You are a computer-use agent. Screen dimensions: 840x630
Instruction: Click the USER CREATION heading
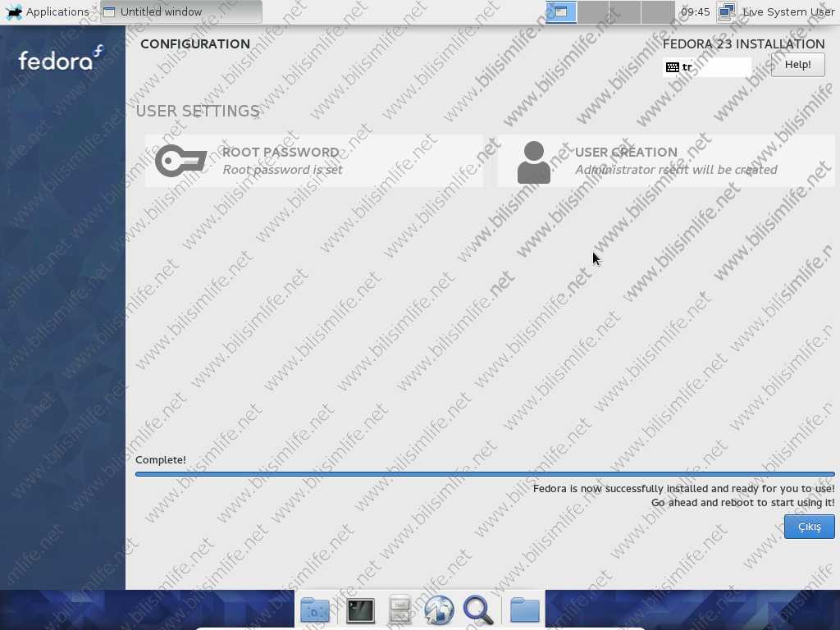[626, 152]
